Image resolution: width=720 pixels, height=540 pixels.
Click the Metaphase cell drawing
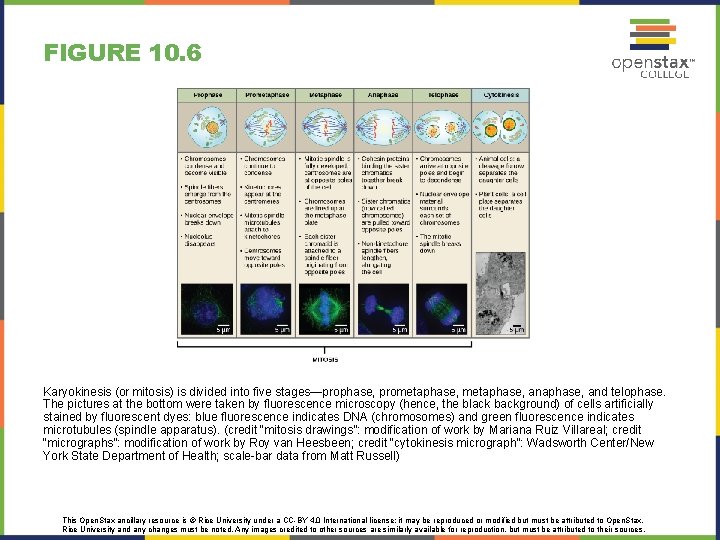click(x=325, y=127)
